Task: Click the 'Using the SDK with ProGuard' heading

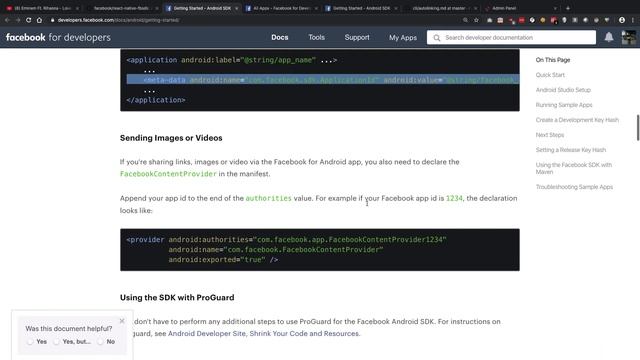Action: pyautogui.click(x=177, y=298)
